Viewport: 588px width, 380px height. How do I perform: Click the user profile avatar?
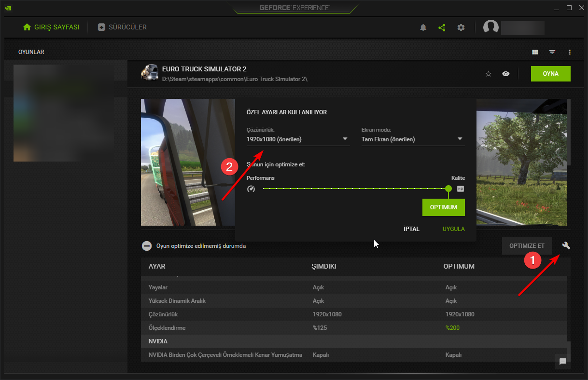pyautogui.click(x=491, y=27)
